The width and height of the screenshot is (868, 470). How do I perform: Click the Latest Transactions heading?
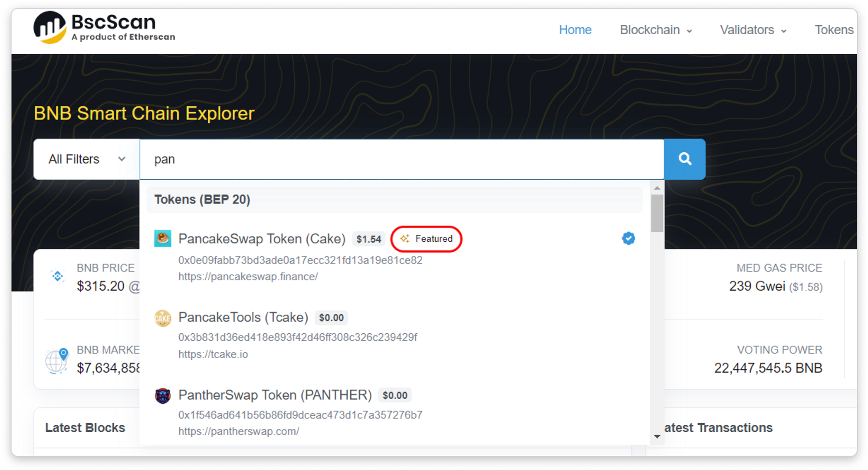click(718, 428)
